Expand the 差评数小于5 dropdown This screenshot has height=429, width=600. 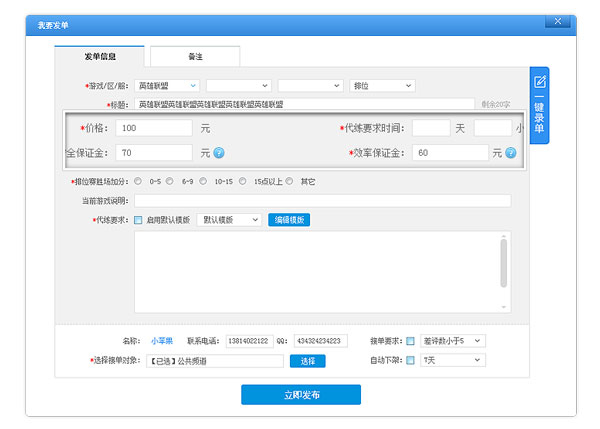[452, 340]
